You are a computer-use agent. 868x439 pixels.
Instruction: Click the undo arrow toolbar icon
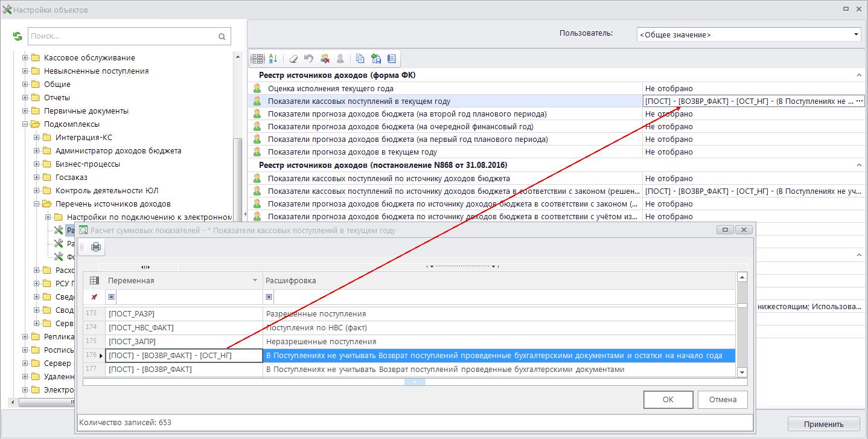[x=309, y=59]
